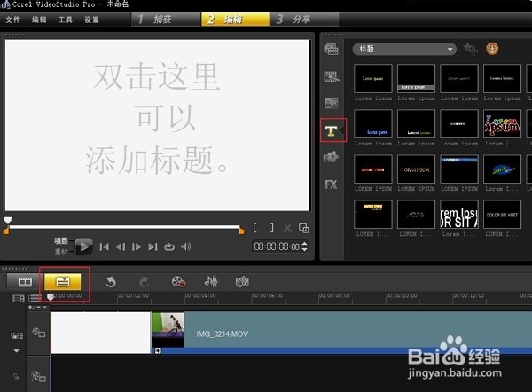Click the scissors split clip icon
Image resolution: width=532 pixels, height=392 pixels.
click(287, 228)
